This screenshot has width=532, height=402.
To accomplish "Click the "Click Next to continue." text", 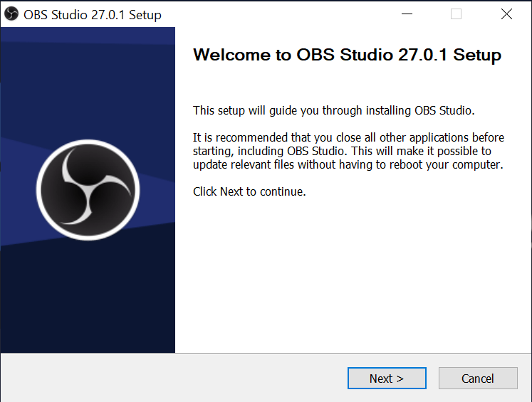I will tap(249, 191).
